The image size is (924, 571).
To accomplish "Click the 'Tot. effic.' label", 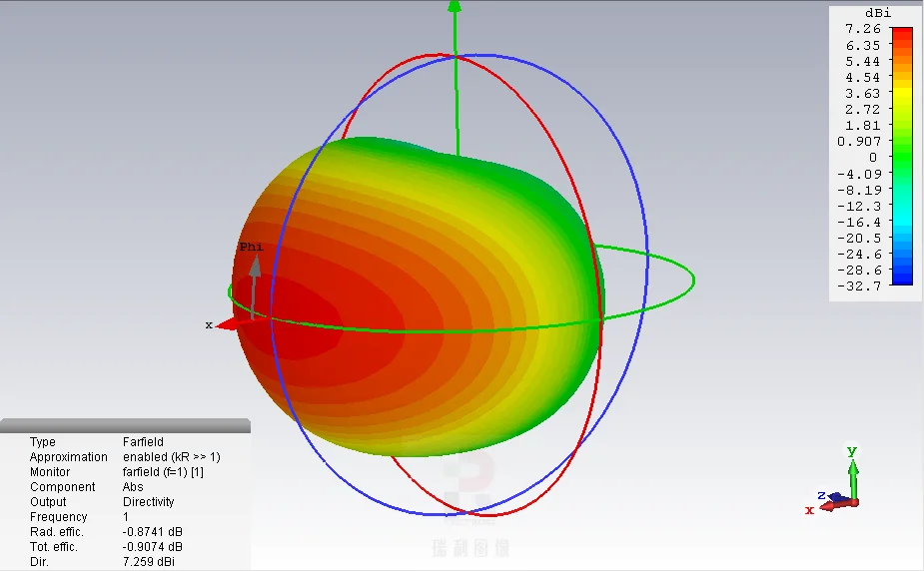I will 54,547.
